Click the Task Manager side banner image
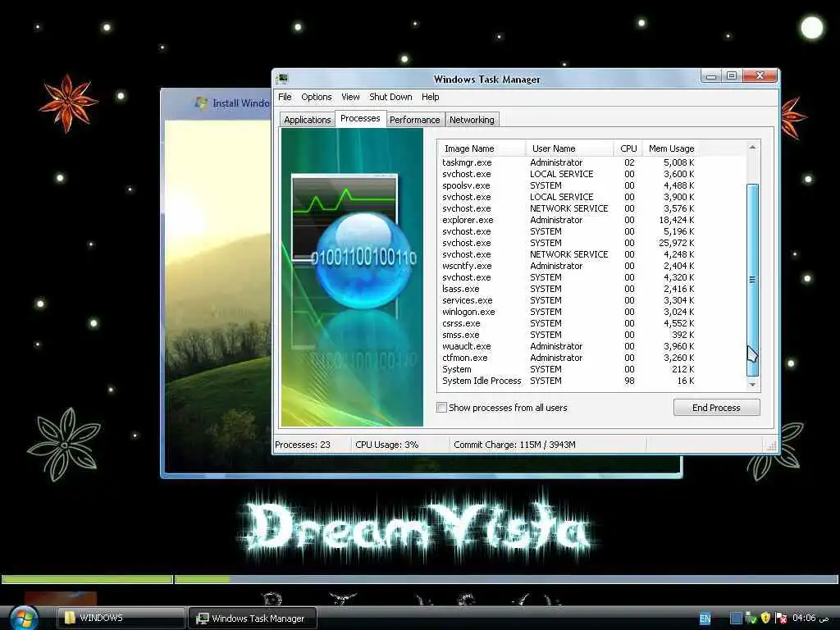Viewport: 840px width, 630px height. (352, 277)
